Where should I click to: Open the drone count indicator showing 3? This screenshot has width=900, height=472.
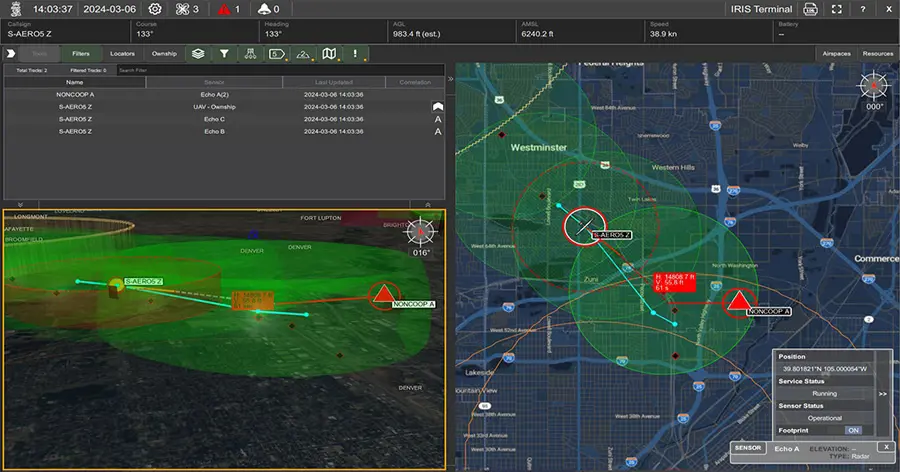click(187, 9)
